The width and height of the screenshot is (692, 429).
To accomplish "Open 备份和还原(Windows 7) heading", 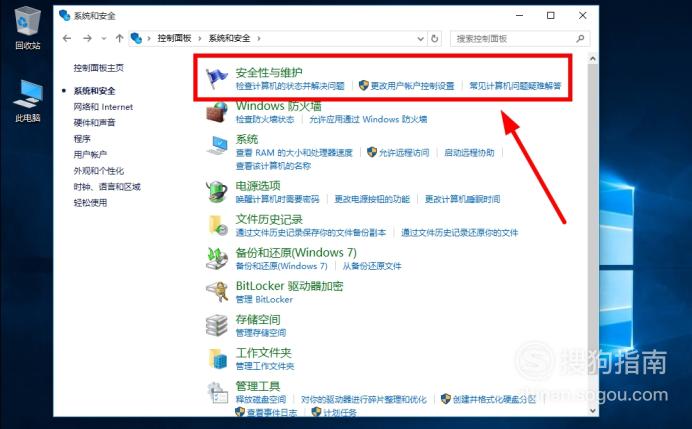I will [x=296, y=252].
